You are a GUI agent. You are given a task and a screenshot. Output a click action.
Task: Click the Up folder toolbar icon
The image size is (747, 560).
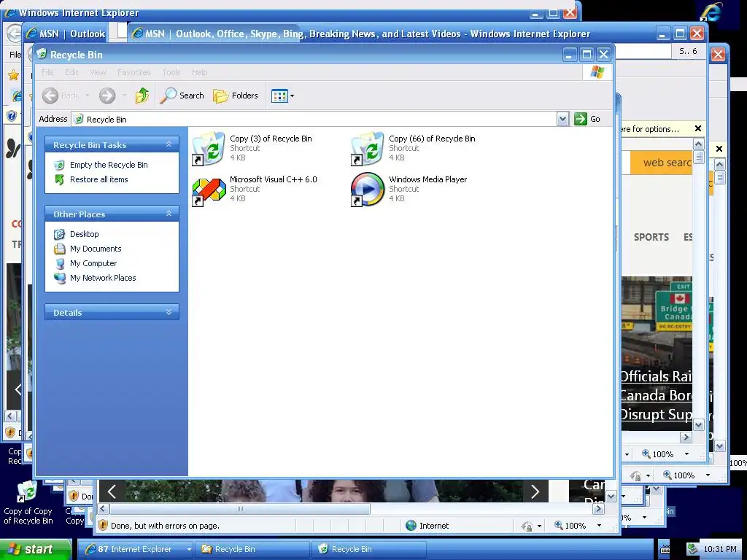142,96
